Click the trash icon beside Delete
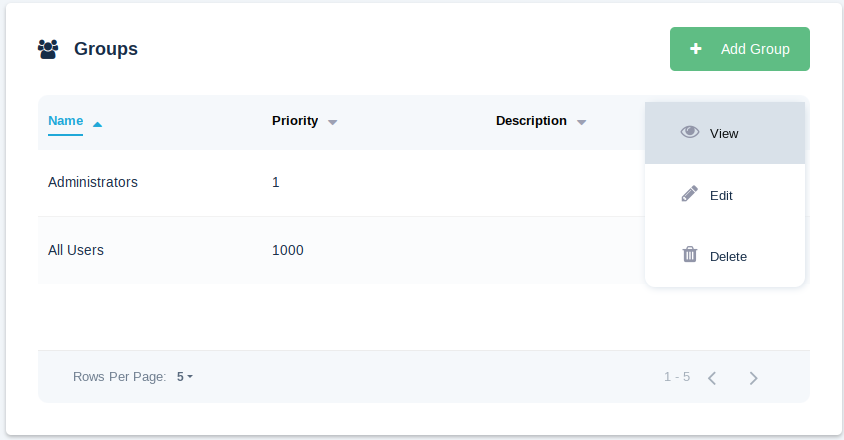 point(690,255)
